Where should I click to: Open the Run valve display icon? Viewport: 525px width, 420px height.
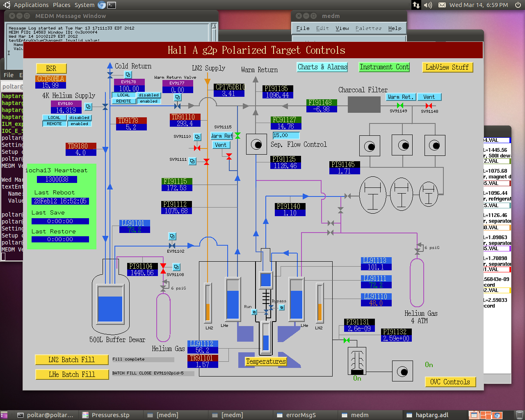254,312
